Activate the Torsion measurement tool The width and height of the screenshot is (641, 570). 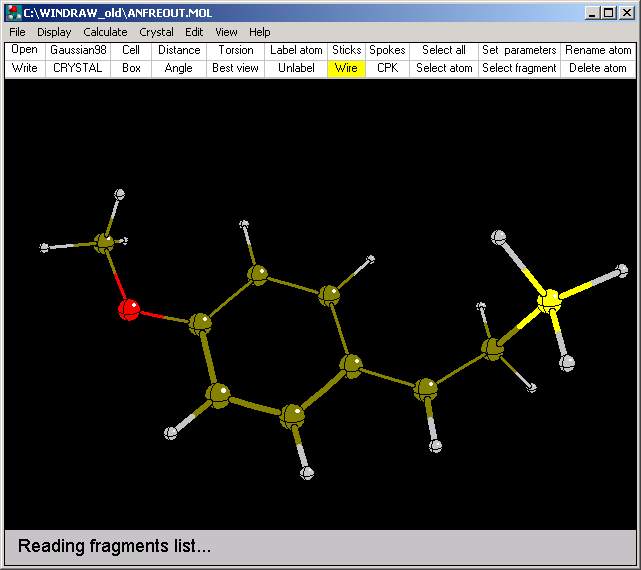235,50
